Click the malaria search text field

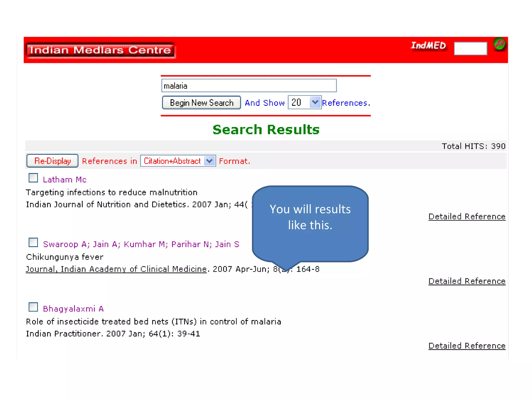249,86
